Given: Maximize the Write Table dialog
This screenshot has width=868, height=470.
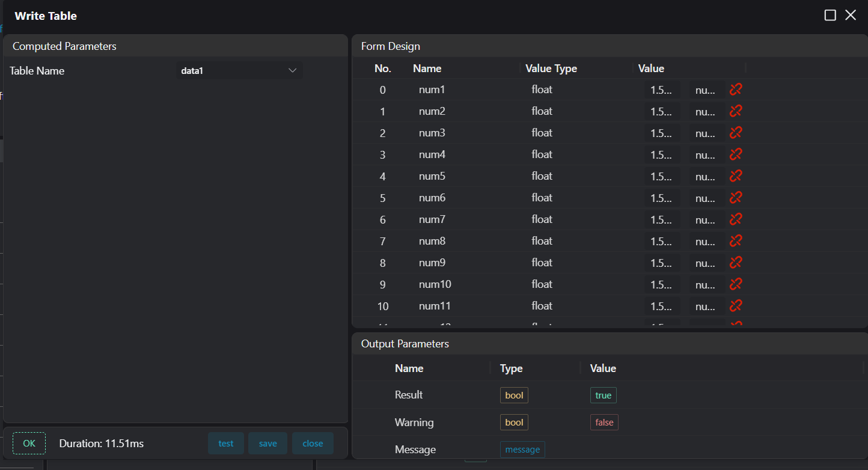Looking at the screenshot, I should click(x=830, y=16).
